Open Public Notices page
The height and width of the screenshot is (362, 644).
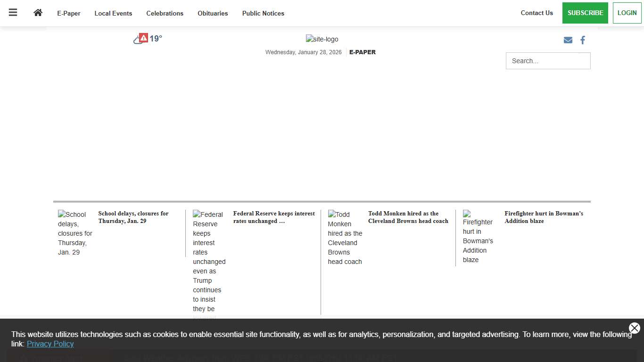pos(263,13)
